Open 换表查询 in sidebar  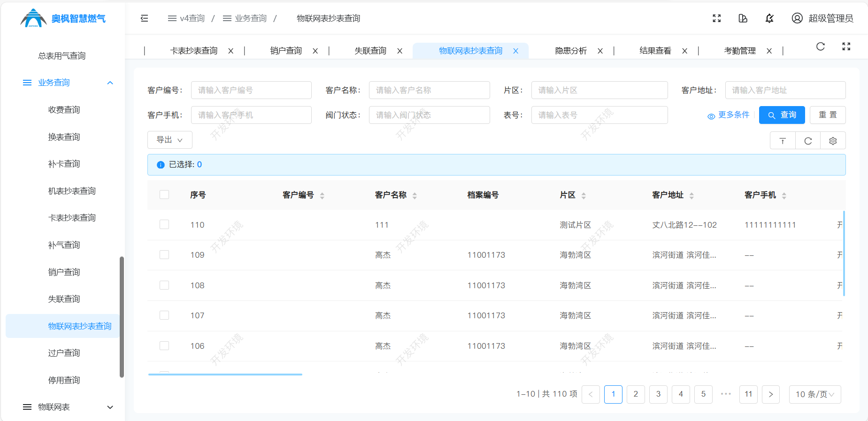(64, 137)
